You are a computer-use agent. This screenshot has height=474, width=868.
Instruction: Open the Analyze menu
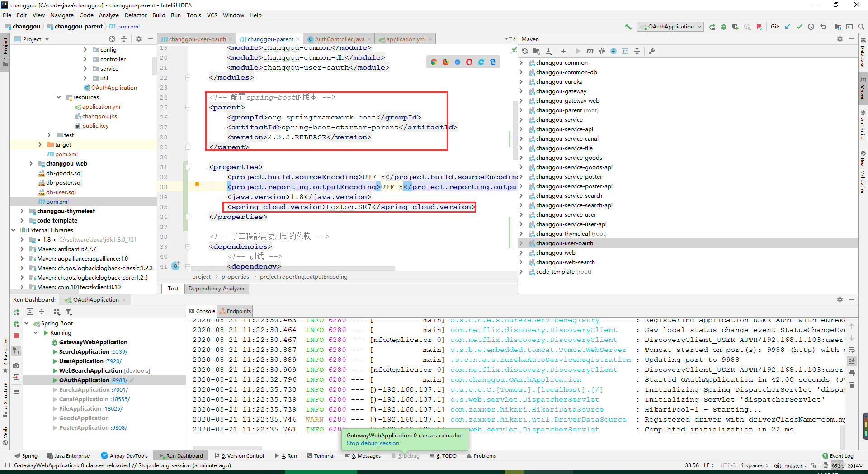pos(108,15)
